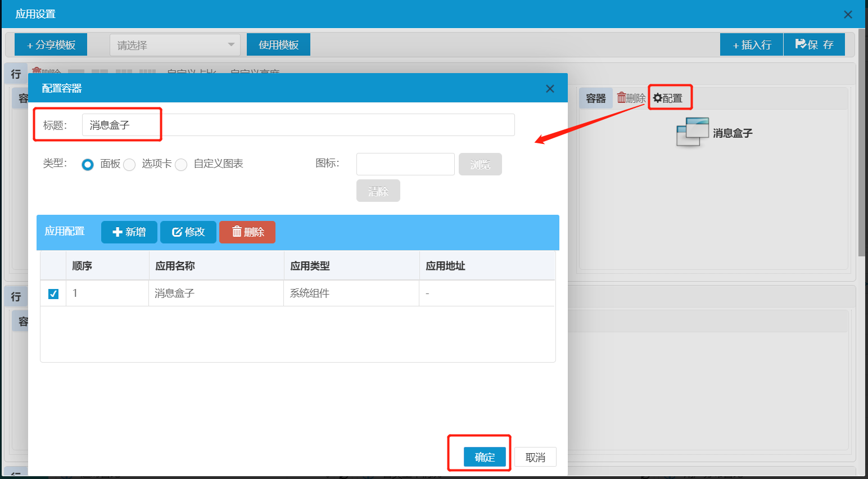This screenshot has height=479, width=868.
Task: Click the 新增 plus button
Action: coord(129,232)
